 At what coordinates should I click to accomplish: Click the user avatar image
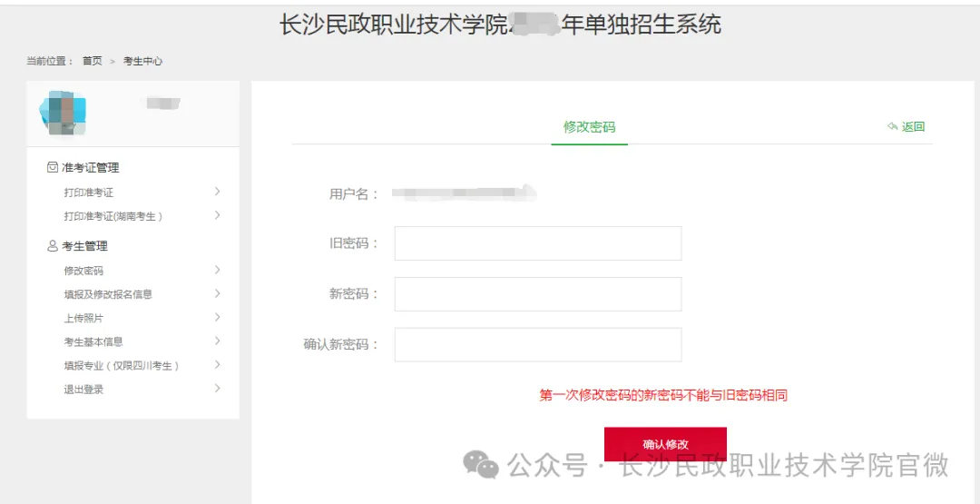click(x=63, y=113)
